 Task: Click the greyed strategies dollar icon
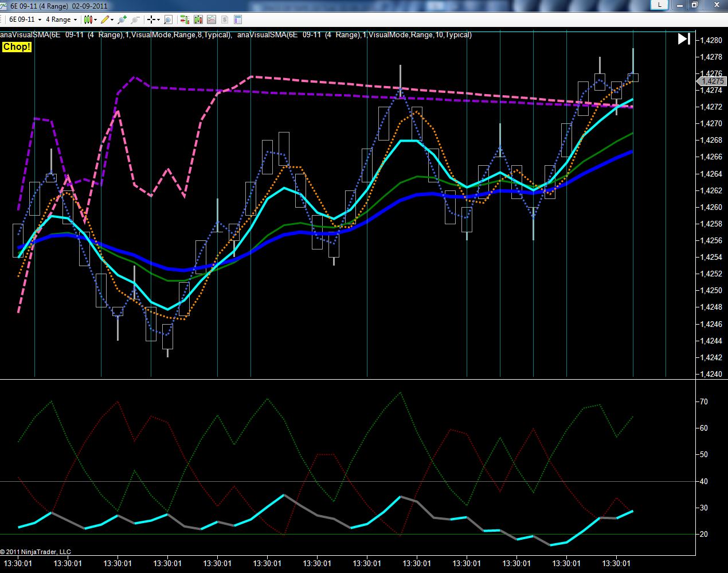pos(225,20)
